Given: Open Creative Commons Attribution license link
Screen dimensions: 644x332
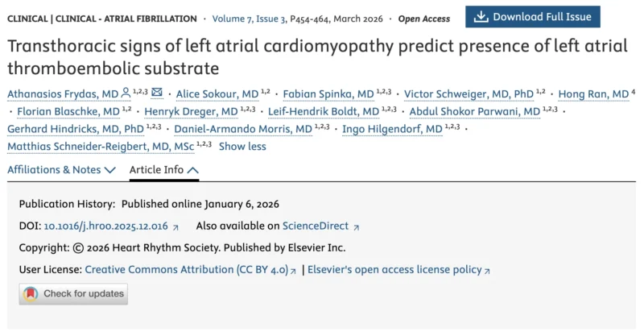Looking at the screenshot, I should point(186,270).
